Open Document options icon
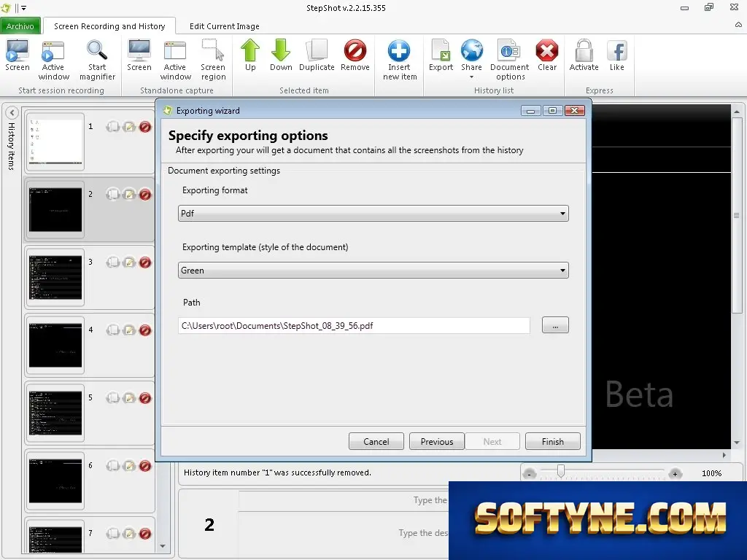This screenshot has width=747, height=560. pyautogui.click(x=509, y=50)
